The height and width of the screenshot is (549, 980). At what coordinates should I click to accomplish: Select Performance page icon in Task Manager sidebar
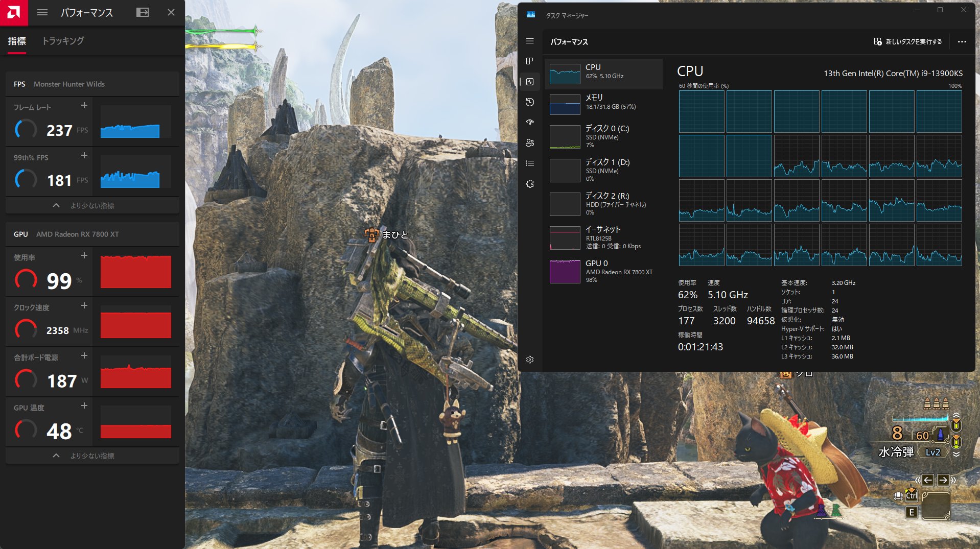[530, 82]
